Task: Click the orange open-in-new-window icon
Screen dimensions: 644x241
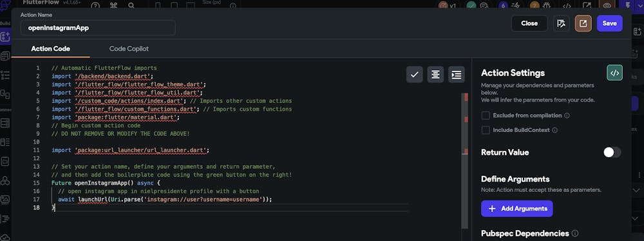Action: point(583,23)
